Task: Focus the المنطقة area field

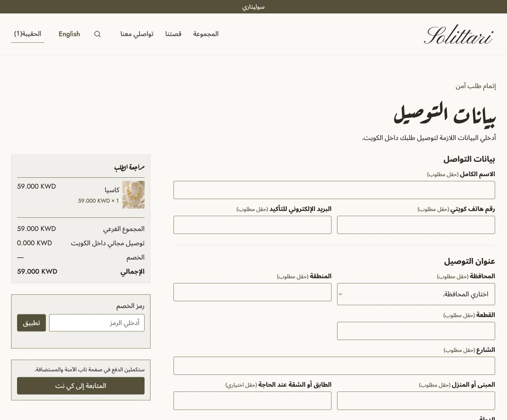Action: [252, 292]
